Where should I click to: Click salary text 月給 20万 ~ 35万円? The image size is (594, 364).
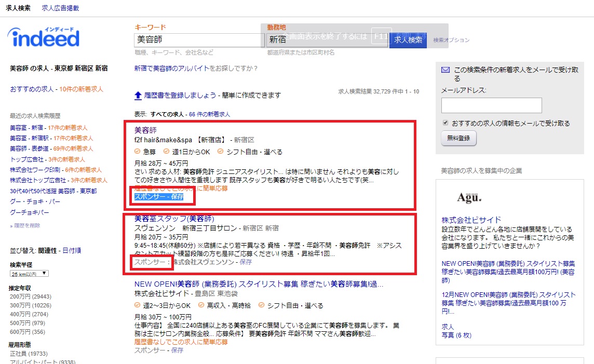[161, 237]
